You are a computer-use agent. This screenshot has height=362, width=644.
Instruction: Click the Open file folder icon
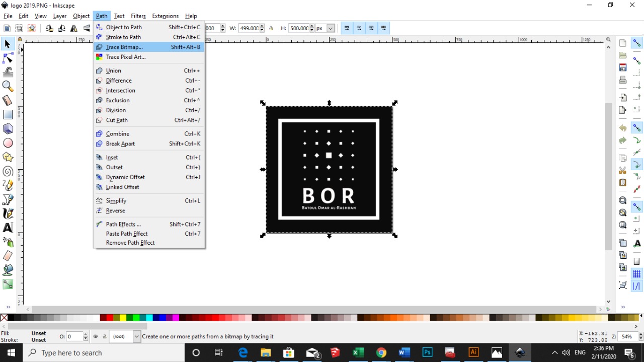623,55
